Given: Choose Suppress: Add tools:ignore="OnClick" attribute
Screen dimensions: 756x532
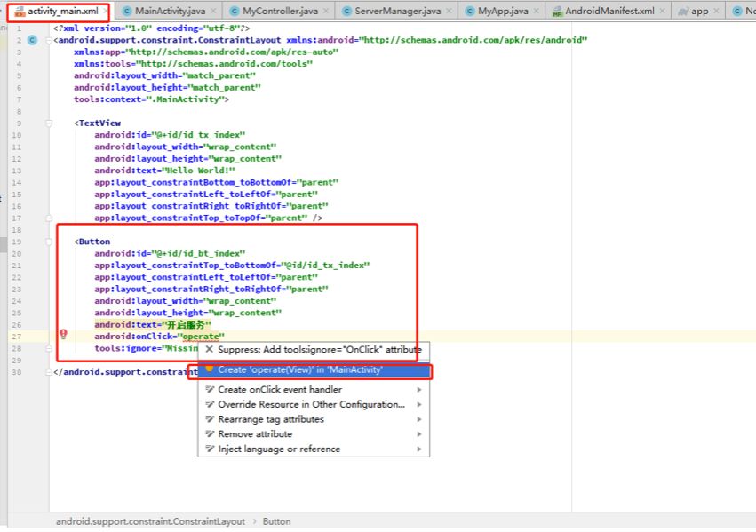Looking at the screenshot, I should pos(314,349).
